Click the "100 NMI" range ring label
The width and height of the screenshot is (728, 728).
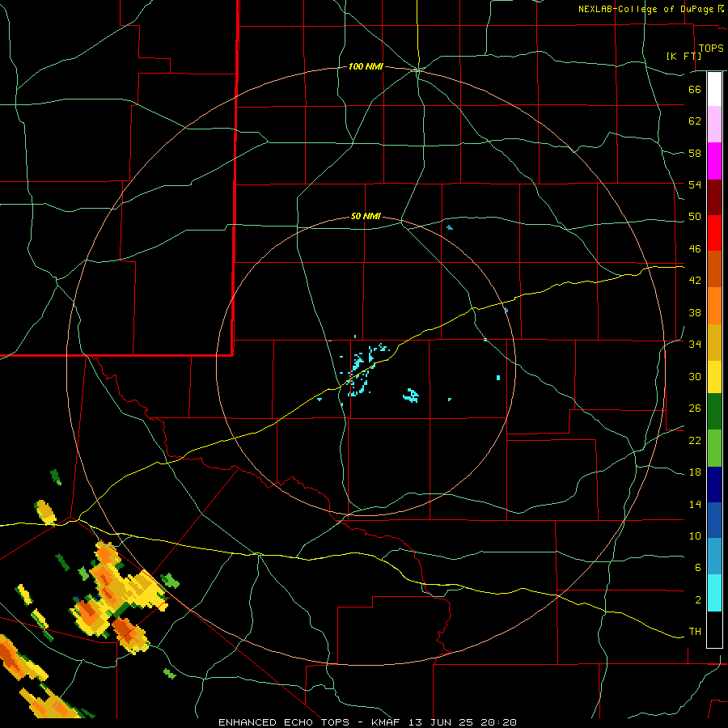pos(366,66)
